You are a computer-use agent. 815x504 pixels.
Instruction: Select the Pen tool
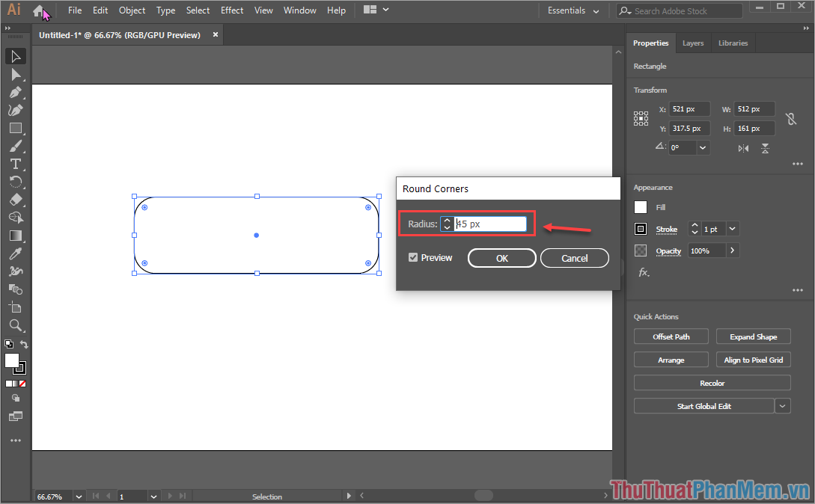tap(15, 92)
